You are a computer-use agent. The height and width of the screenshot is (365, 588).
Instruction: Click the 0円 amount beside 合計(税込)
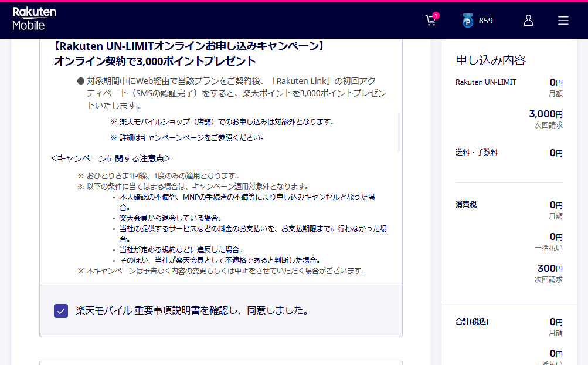coord(556,322)
